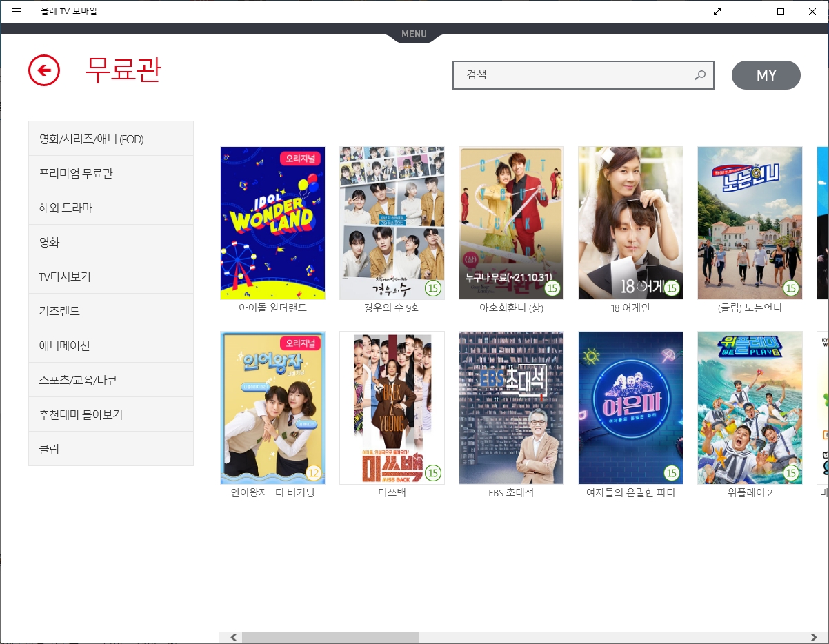Select the 키즈랜드 category
Screen dimensions: 829x644
pyautogui.click(x=111, y=311)
